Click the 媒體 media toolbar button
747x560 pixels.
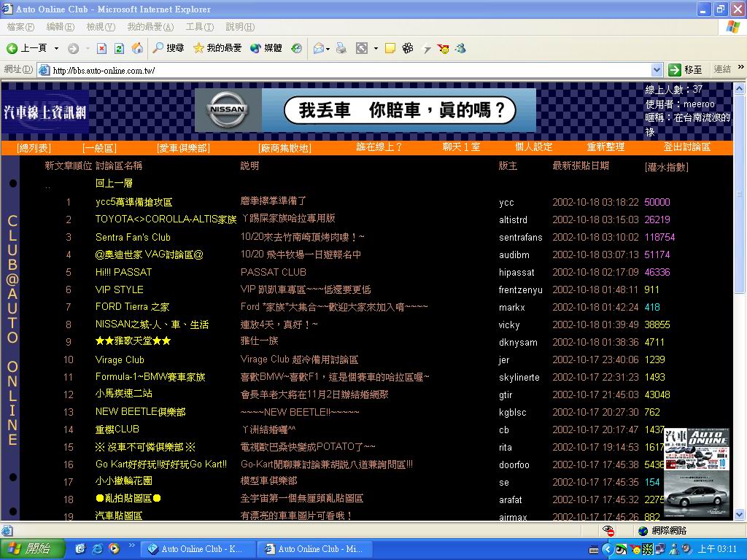coord(266,48)
